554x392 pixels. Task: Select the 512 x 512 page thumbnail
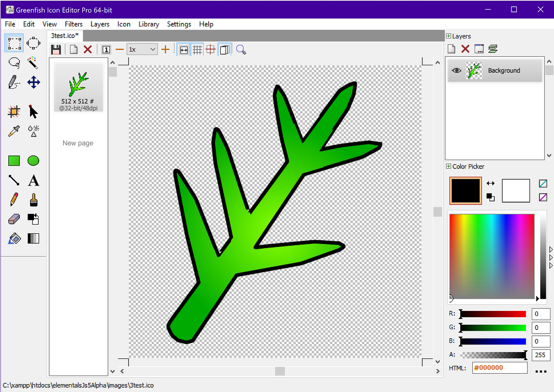point(78,87)
